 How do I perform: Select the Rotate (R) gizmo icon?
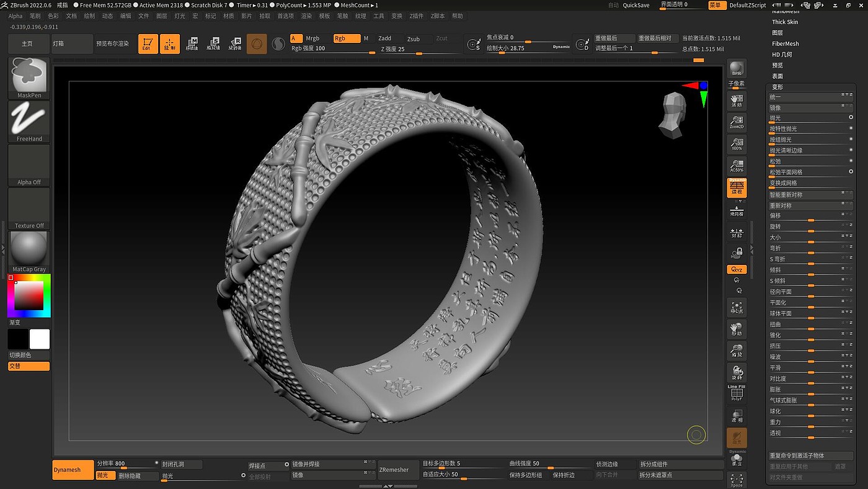235,44
